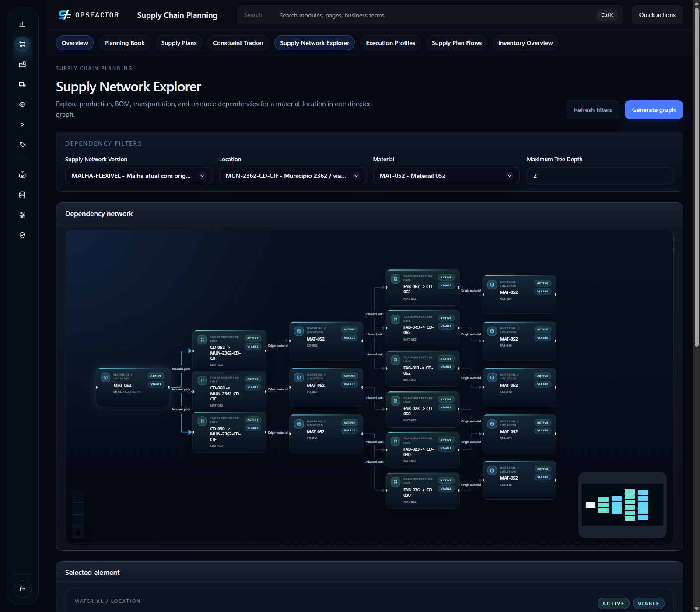This screenshot has width=700, height=612.
Task: Open the robot assistant sidebar icon
Action: (22, 175)
